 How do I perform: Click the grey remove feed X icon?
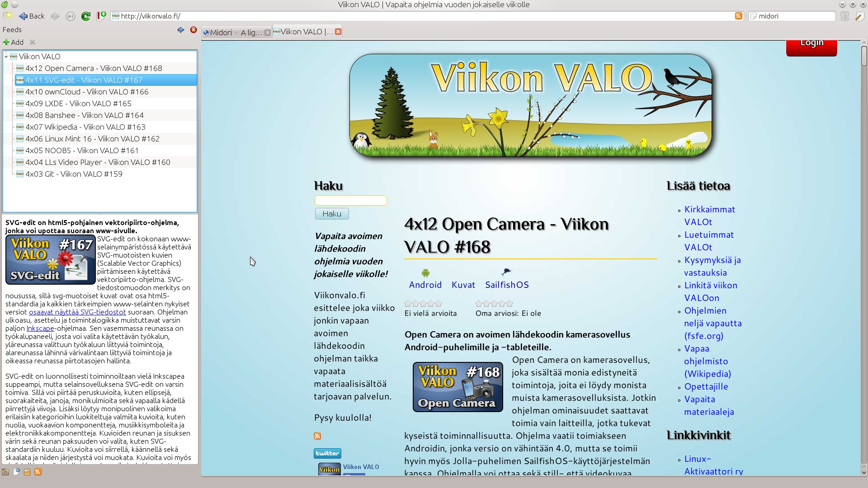click(33, 42)
